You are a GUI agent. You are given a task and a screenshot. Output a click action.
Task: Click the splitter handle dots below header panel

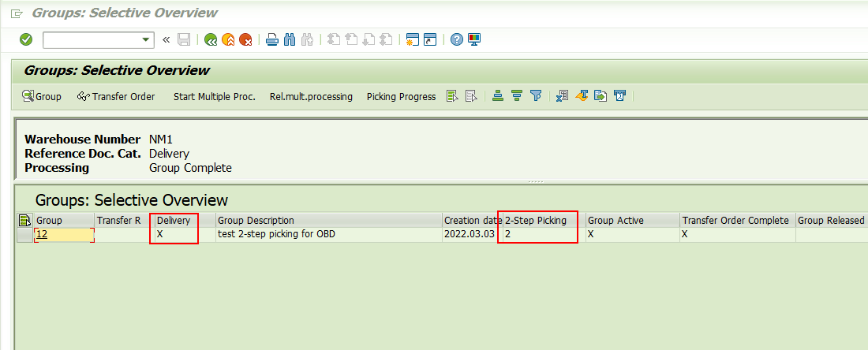[x=535, y=181]
